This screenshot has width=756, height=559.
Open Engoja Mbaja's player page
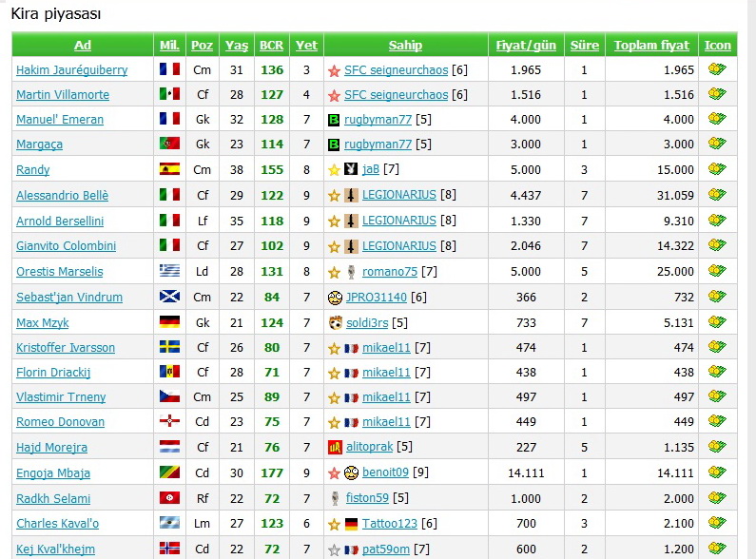(53, 472)
